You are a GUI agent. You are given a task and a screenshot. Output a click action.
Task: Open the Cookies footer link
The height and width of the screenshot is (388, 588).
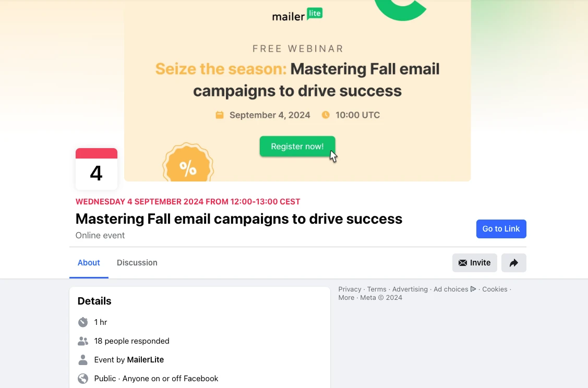pos(495,289)
